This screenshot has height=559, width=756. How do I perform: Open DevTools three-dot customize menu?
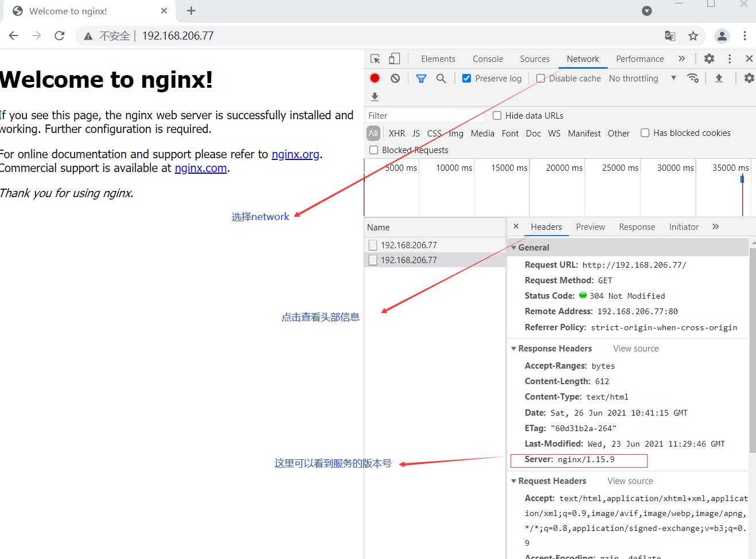pos(730,58)
